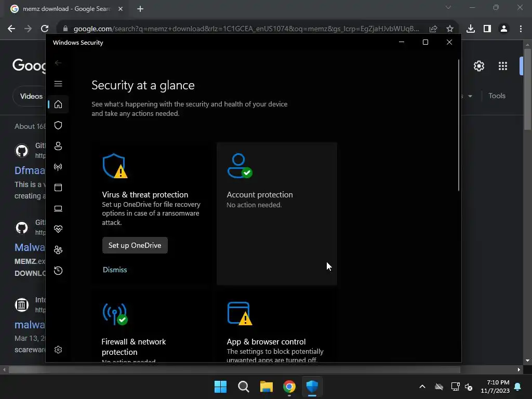Viewport: 532px width, 399px height.
Task: Select the Videos filter on Google
Action: 31,96
